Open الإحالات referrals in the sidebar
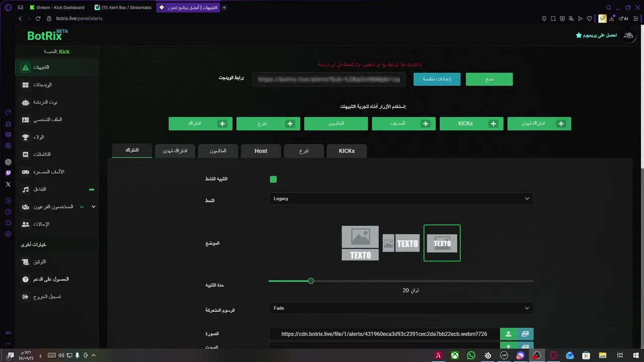The width and height of the screenshot is (644, 362). point(57,224)
